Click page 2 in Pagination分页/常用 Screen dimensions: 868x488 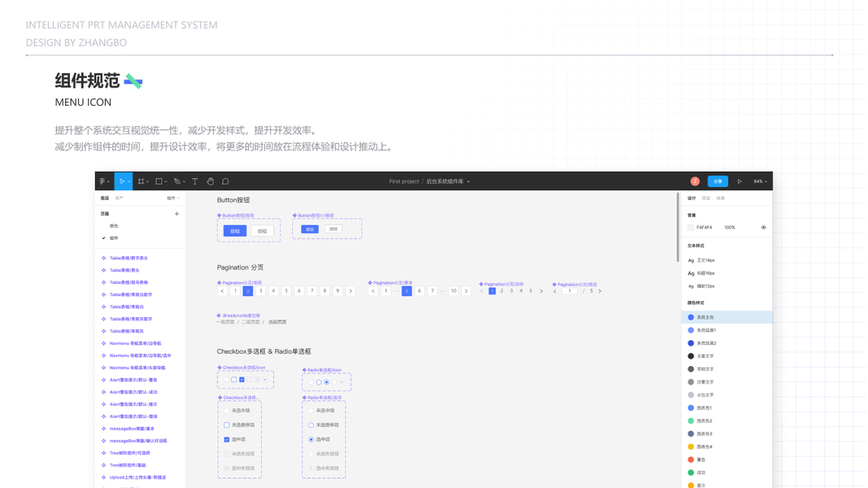tap(247, 291)
